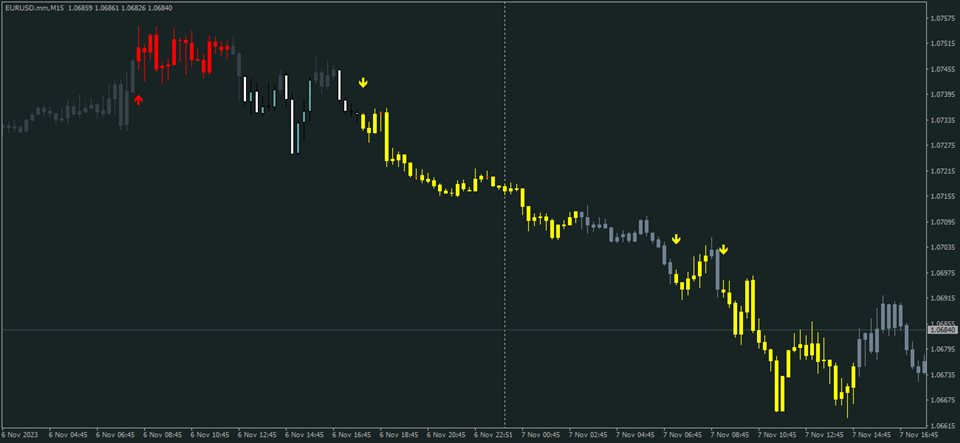
Task: Click the 6 Nov 08:45 time label
Action: click(162, 435)
